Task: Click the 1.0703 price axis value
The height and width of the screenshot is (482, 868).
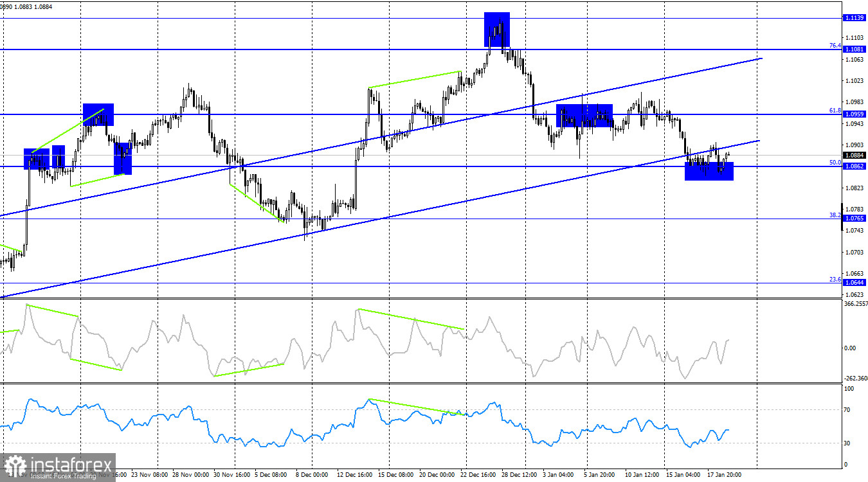Action: tap(855, 252)
